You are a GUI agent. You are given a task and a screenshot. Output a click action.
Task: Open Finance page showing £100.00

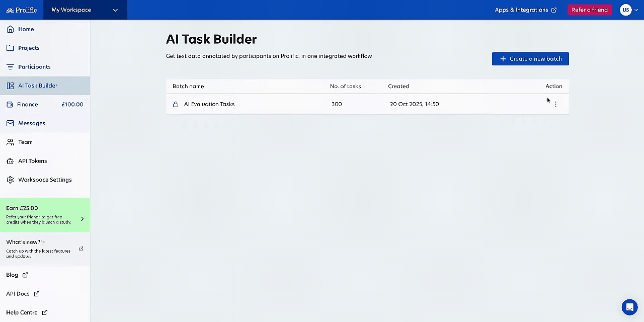coord(28,104)
